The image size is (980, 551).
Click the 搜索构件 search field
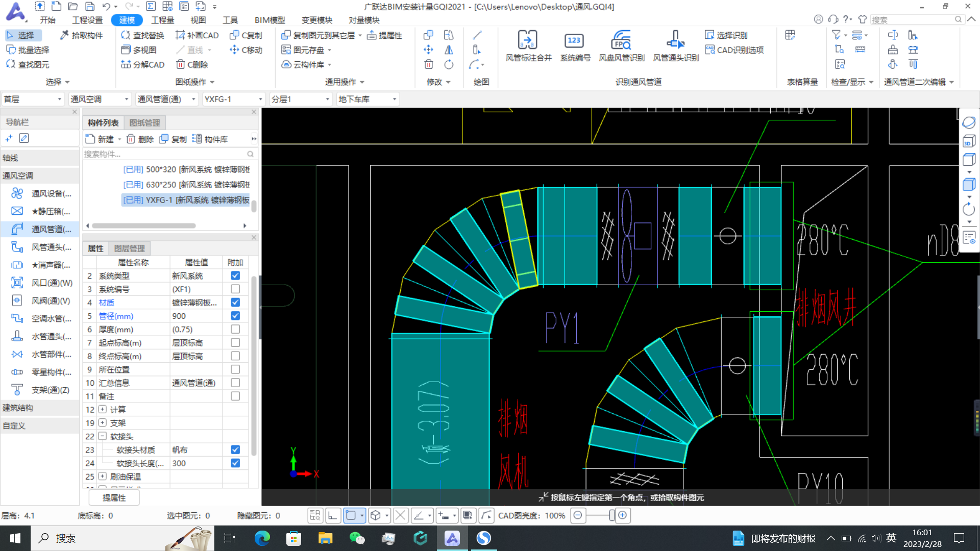coord(169,154)
